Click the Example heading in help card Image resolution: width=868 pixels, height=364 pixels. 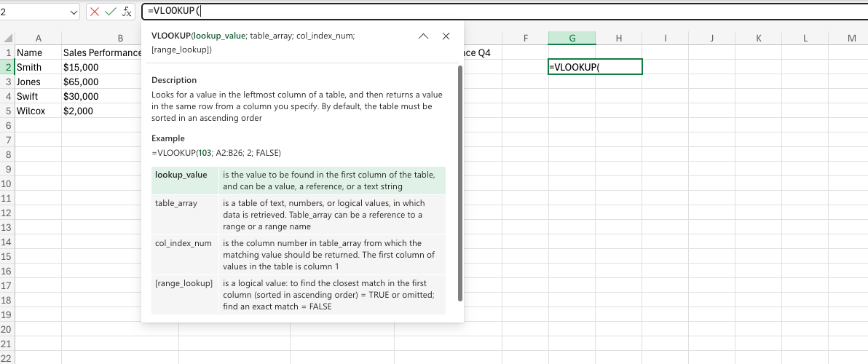coord(168,138)
